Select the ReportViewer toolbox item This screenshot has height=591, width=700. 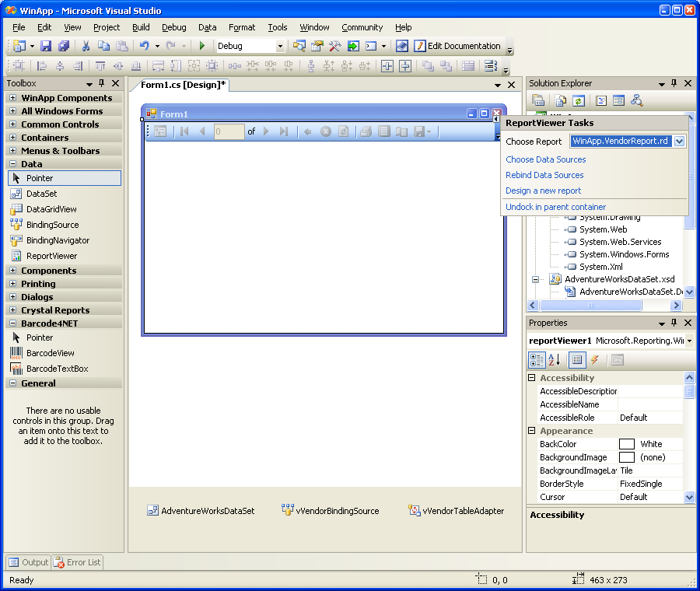51,256
